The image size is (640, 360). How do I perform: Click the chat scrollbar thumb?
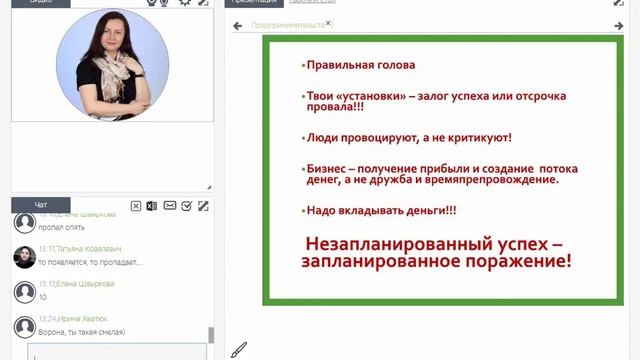pyautogui.click(x=211, y=335)
